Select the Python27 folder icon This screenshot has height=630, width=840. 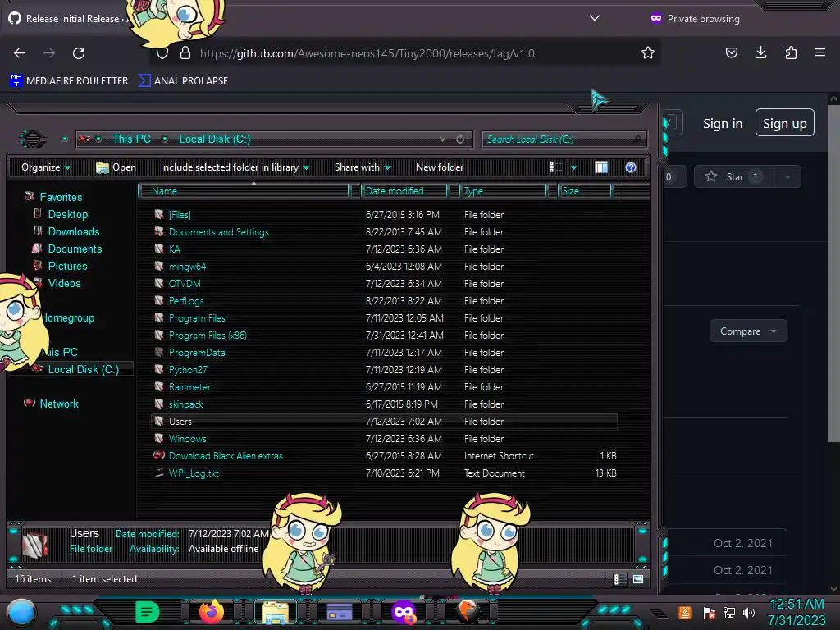tap(158, 369)
